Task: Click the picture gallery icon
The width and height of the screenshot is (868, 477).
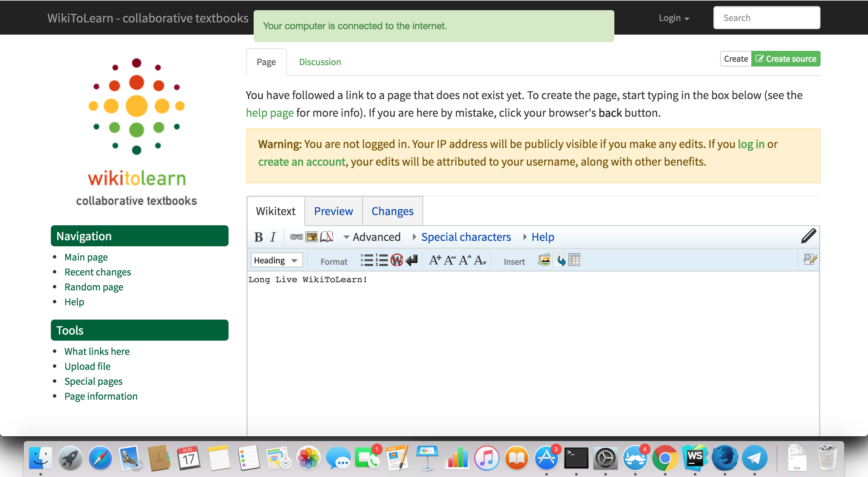Action: (x=544, y=260)
